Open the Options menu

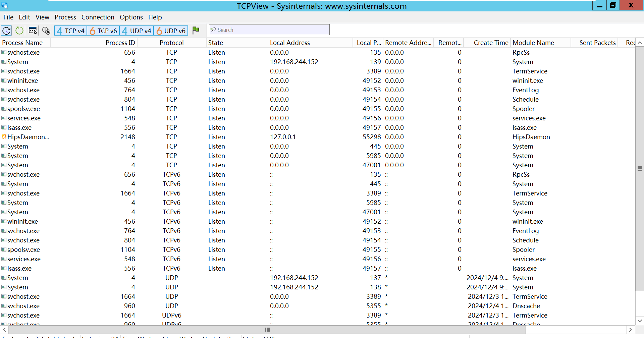tap(131, 17)
